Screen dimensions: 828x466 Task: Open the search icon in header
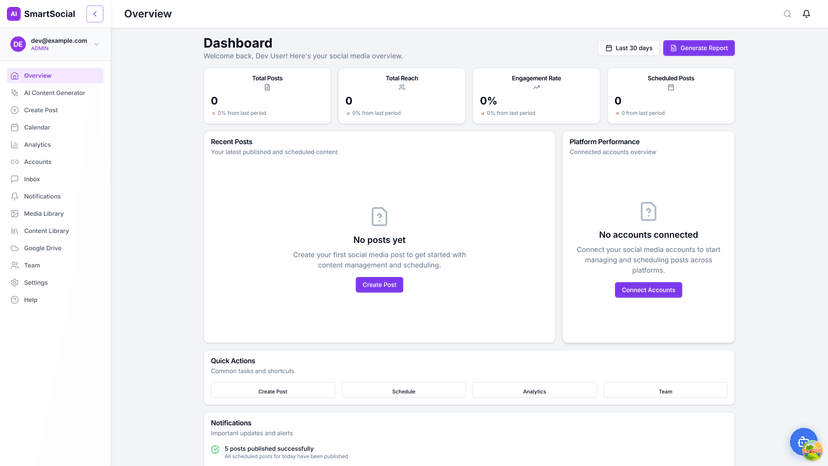[787, 14]
